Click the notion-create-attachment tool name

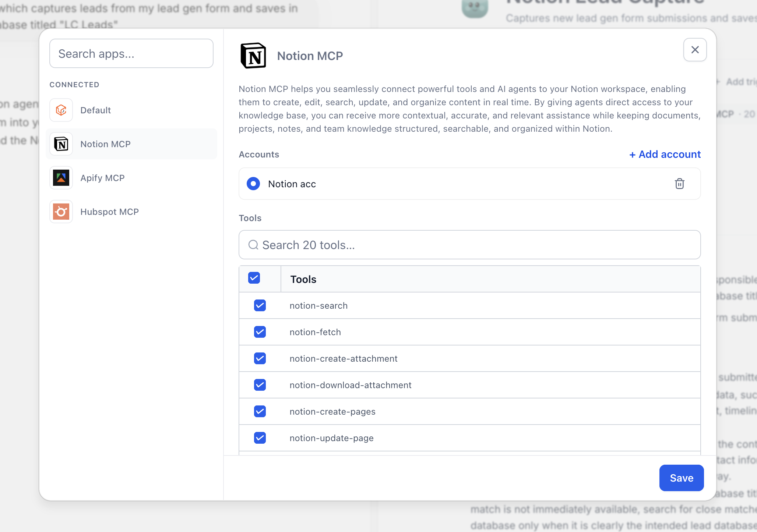(344, 359)
